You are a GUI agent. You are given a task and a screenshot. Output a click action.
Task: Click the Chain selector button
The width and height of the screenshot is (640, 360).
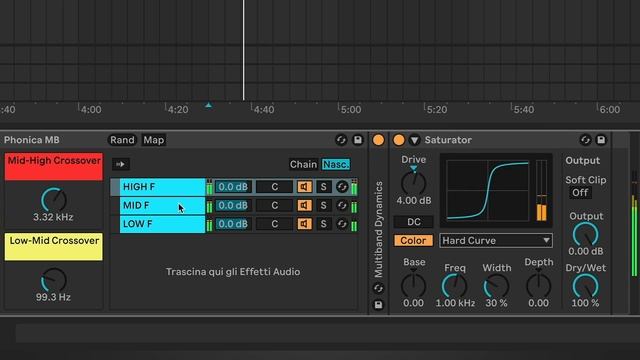(x=303, y=164)
